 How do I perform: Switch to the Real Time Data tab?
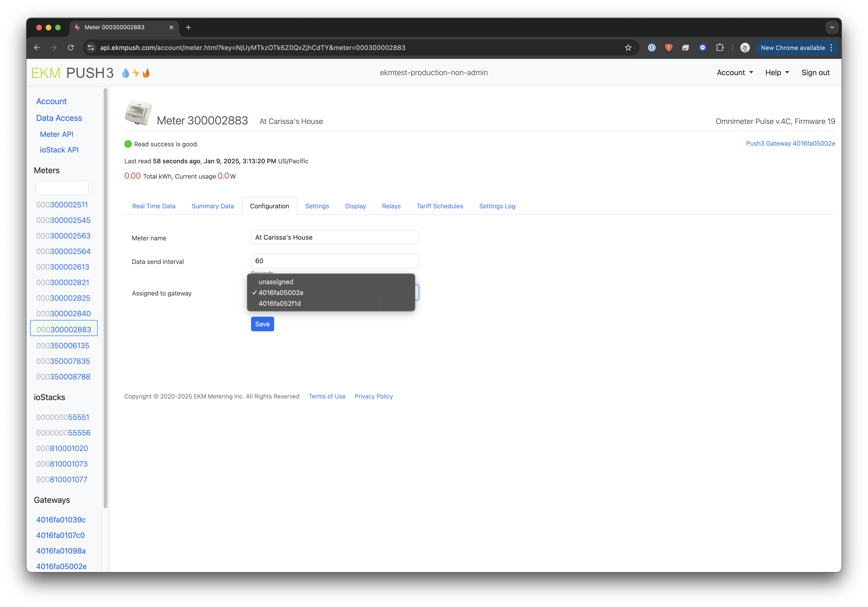pyautogui.click(x=154, y=206)
